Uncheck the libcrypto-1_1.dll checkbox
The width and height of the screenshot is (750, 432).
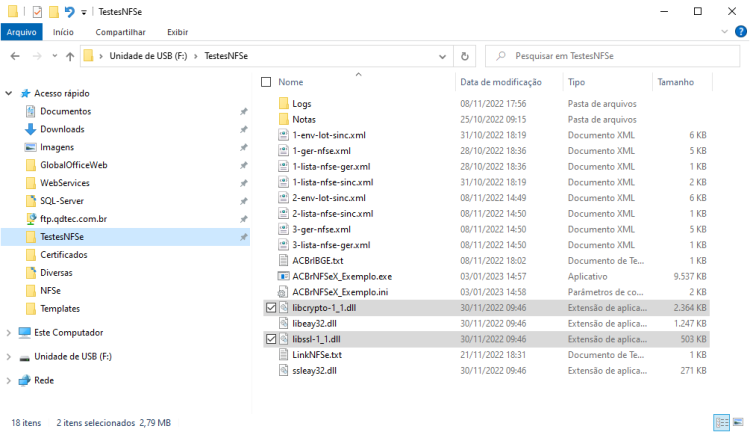pos(271,308)
